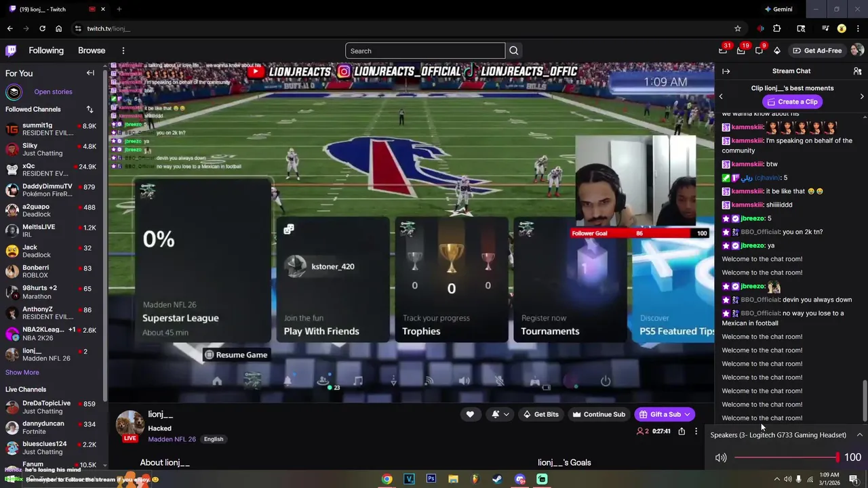Bookmark this page with the star icon

click(x=738, y=28)
